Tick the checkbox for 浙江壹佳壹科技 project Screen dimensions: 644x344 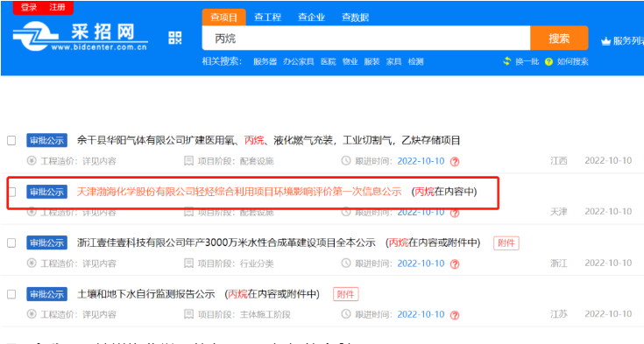pyautogui.click(x=11, y=243)
